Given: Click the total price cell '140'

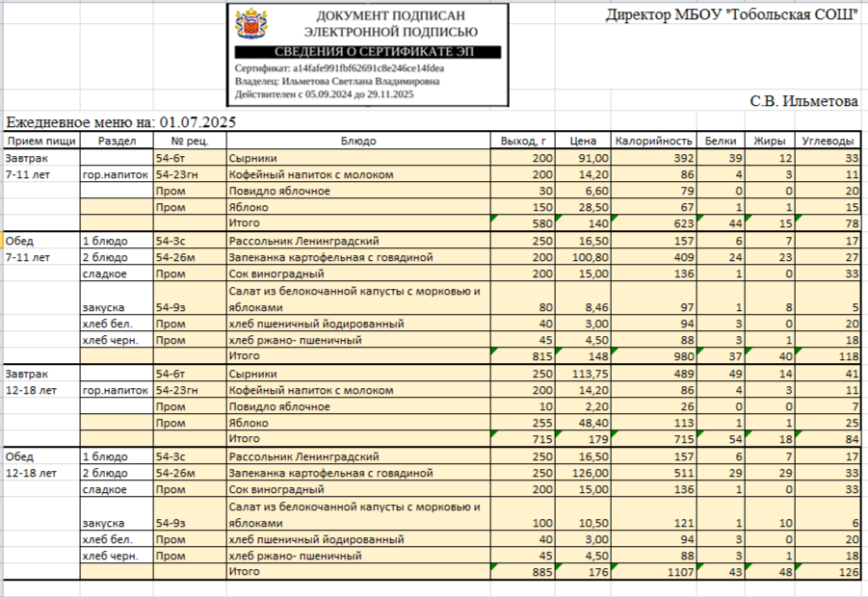Looking at the screenshot, I should pyautogui.click(x=583, y=223).
